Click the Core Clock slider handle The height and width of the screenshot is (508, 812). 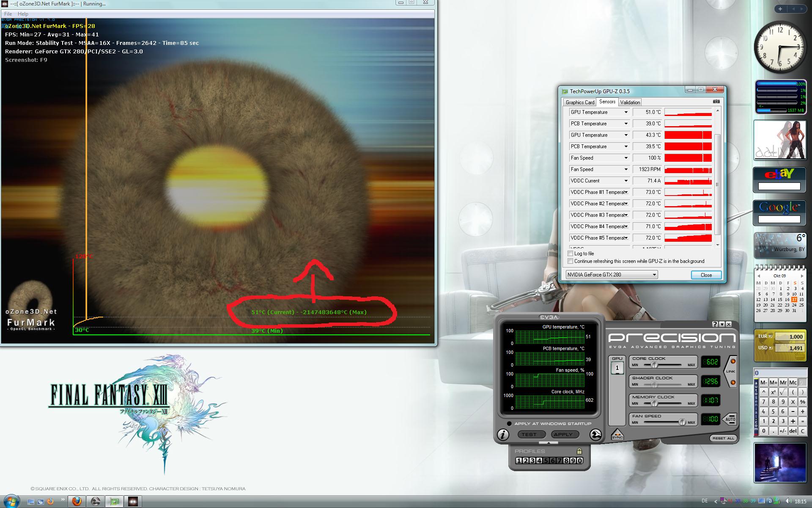click(654, 365)
